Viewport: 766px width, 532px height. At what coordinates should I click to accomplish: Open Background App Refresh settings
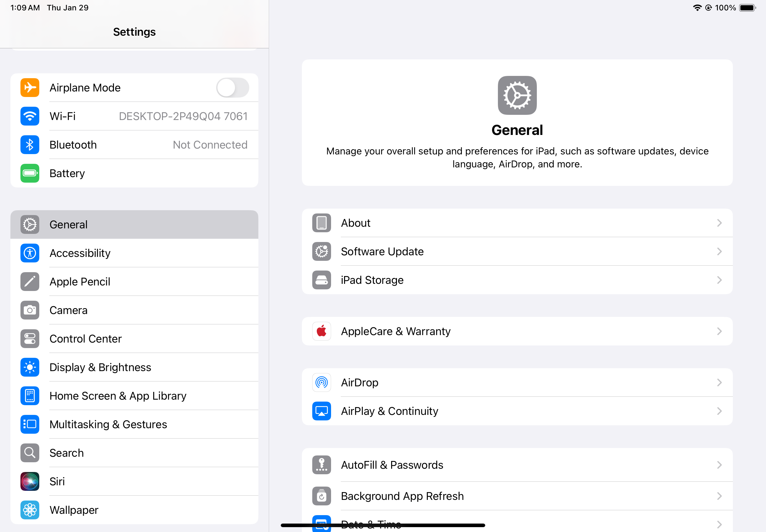[517, 496]
